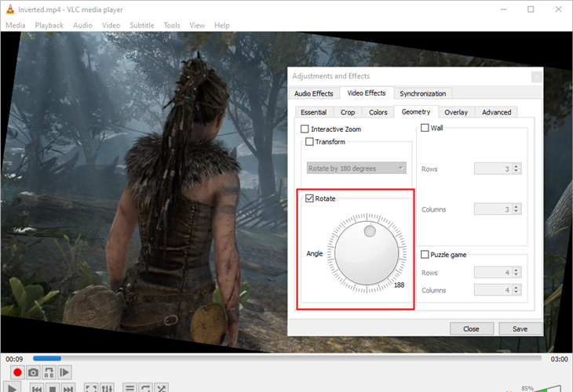The width and height of the screenshot is (573, 392).
Task: Show the playlist
Action: tap(130, 388)
